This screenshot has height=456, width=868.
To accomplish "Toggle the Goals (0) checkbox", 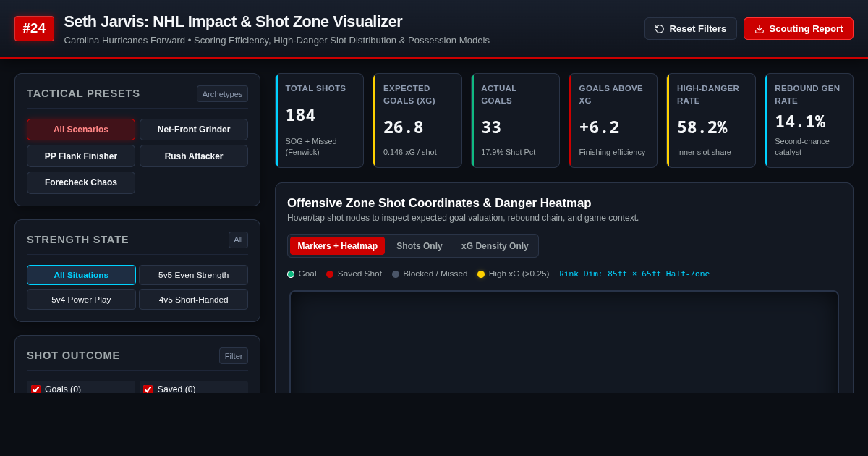I will tap(36, 389).
